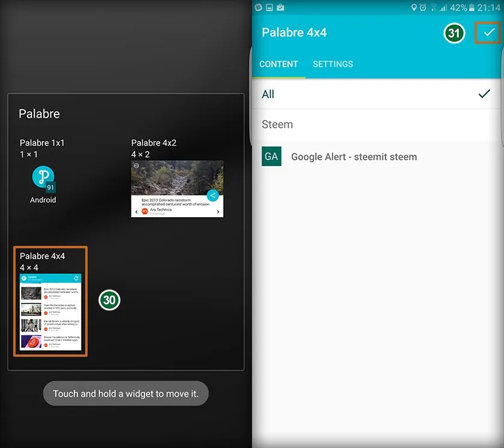This screenshot has height=448, width=504.
Task: Tap the Palabre 4x4 title text
Action: coord(294,32)
